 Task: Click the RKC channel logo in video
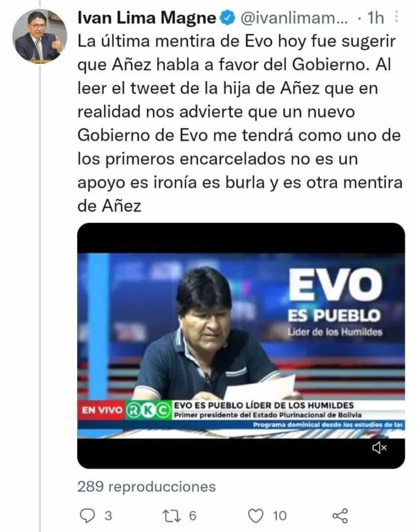(147, 411)
